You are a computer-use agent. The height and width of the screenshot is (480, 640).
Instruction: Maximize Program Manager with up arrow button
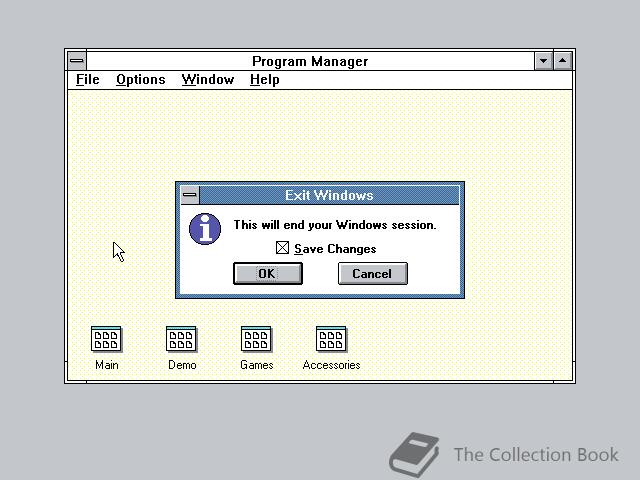tap(563, 61)
